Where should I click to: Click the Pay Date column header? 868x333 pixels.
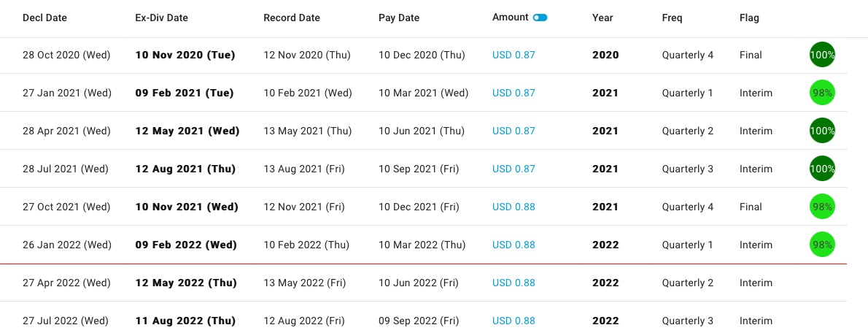pyautogui.click(x=399, y=18)
